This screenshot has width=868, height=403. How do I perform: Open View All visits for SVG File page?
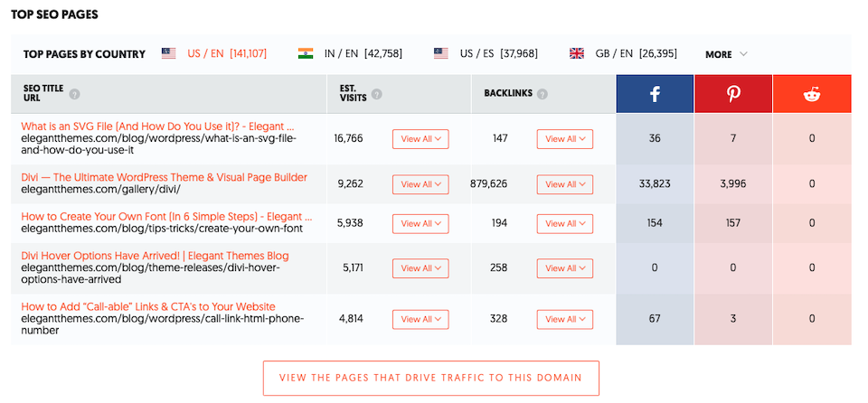[420, 139]
